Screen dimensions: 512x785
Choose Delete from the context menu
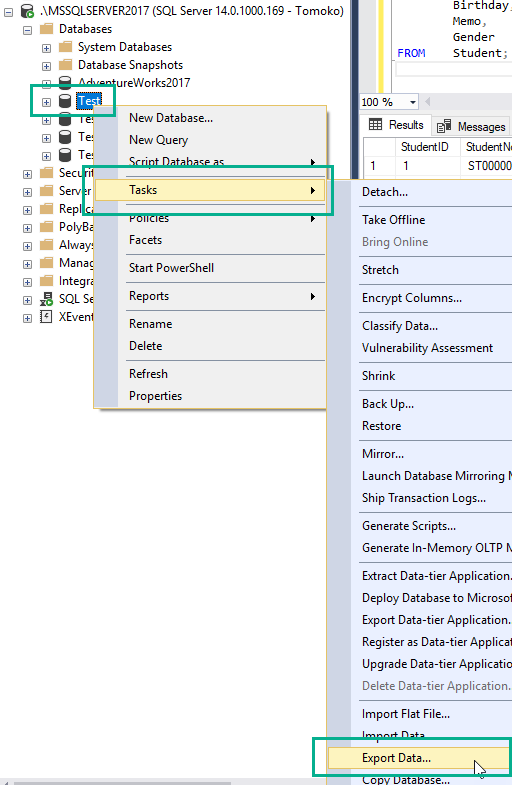210,346
